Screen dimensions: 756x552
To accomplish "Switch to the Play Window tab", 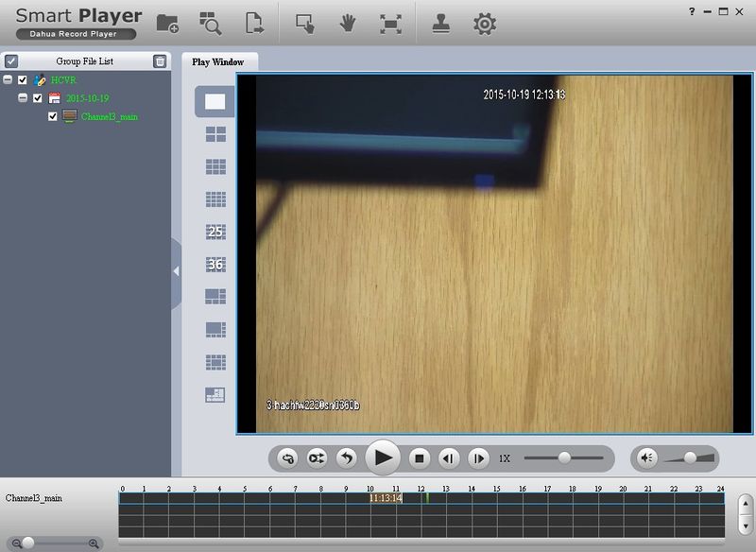I will (x=218, y=62).
